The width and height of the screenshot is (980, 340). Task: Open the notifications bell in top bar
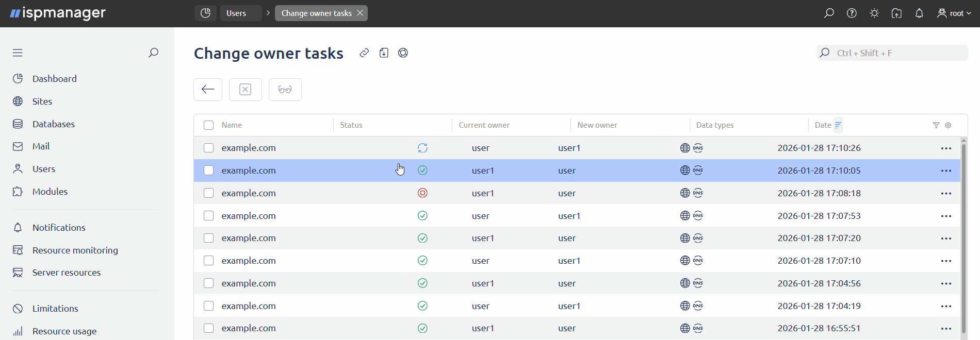click(x=919, y=13)
